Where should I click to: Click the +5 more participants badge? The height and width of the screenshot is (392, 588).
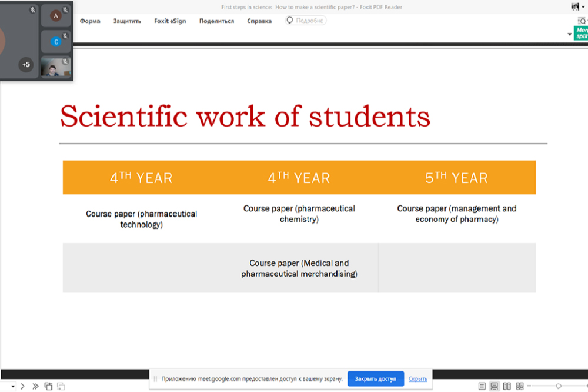pyautogui.click(x=26, y=64)
